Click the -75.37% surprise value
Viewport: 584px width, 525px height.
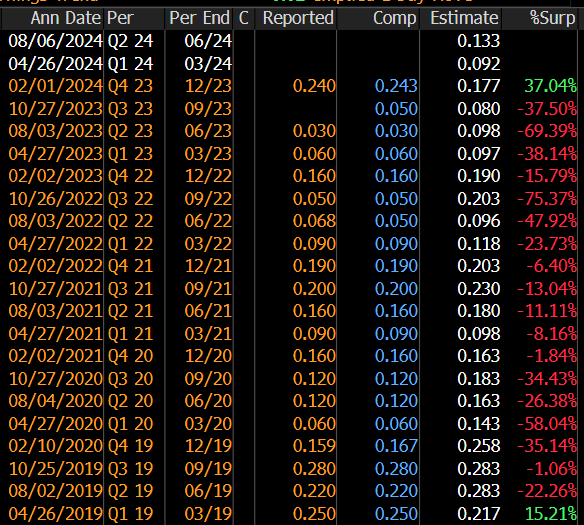tap(547, 198)
